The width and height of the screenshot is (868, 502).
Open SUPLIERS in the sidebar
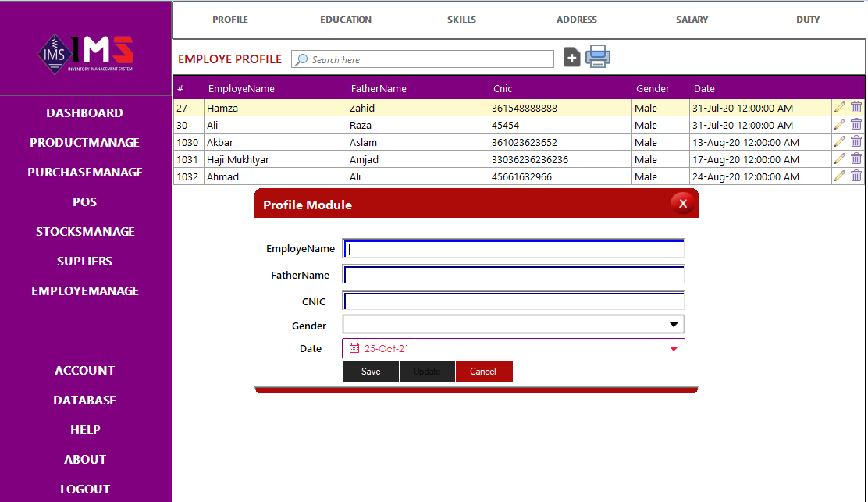(85, 262)
